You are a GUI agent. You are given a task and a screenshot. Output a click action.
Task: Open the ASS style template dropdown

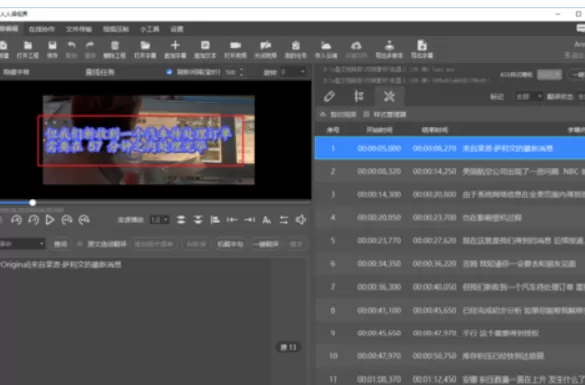[549, 75]
